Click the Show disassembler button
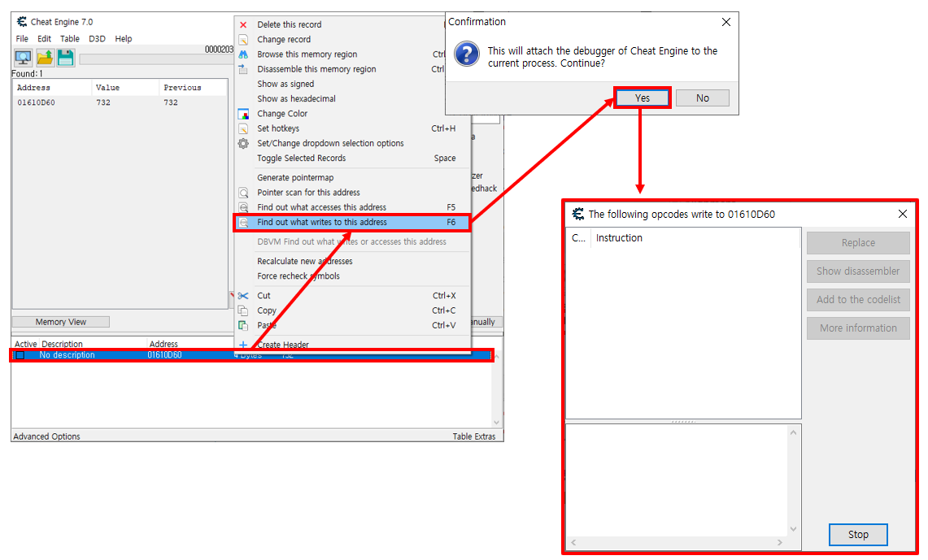 point(858,271)
